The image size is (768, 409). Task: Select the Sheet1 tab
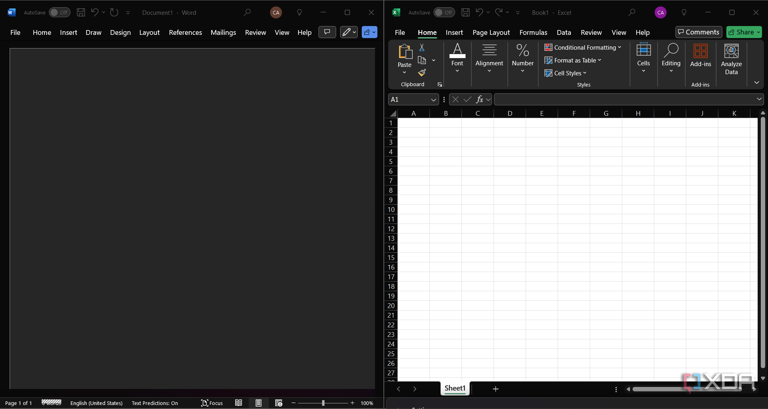[x=455, y=388]
